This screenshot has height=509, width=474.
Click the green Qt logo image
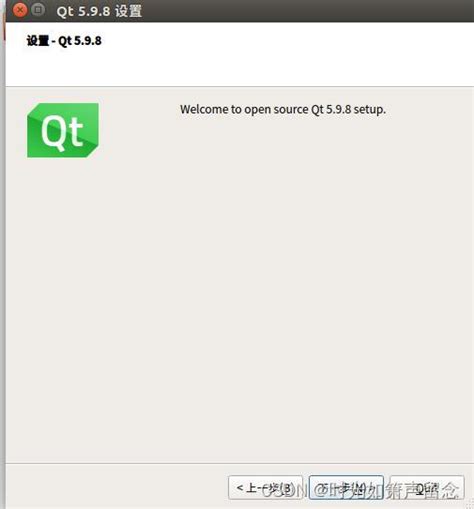pos(63,130)
